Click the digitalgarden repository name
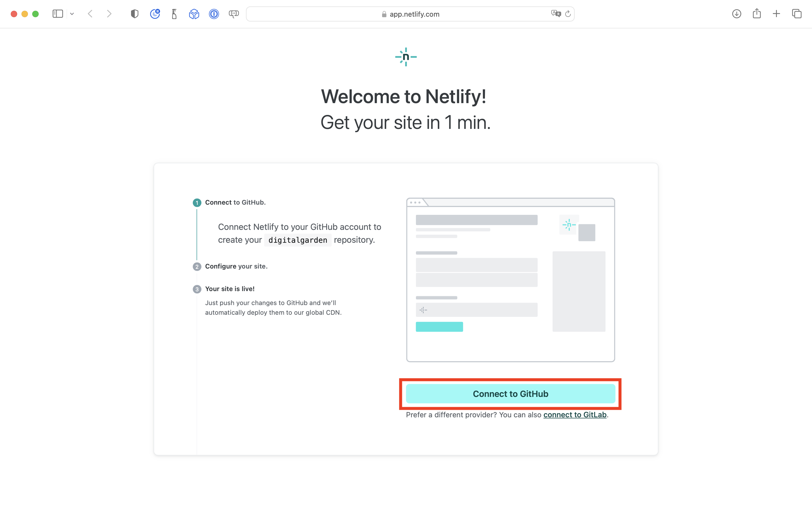This screenshot has width=812, height=507. (x=298, y=240)
